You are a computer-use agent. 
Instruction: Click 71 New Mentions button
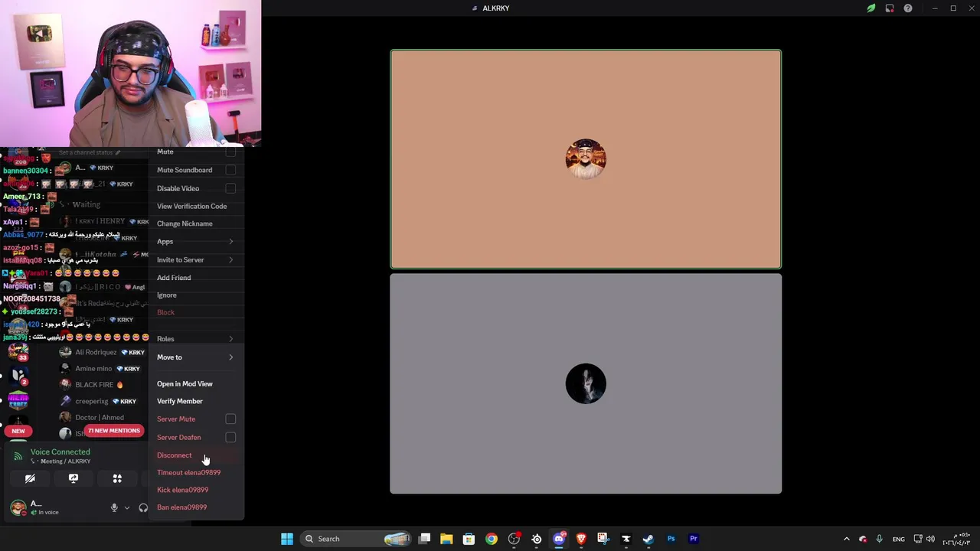click(x=114, y=431)
